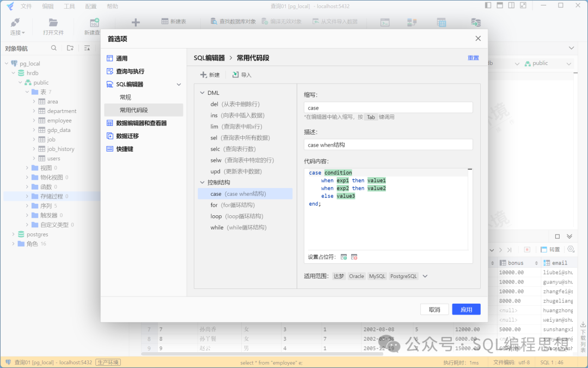Click the 应用 button
588x368 pixels.
(x=466, y=309)
